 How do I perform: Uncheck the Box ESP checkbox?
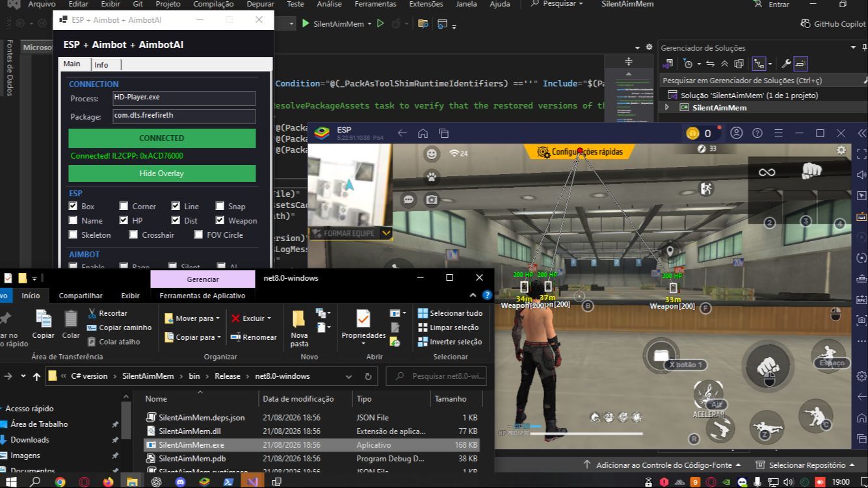click(73, 206)
